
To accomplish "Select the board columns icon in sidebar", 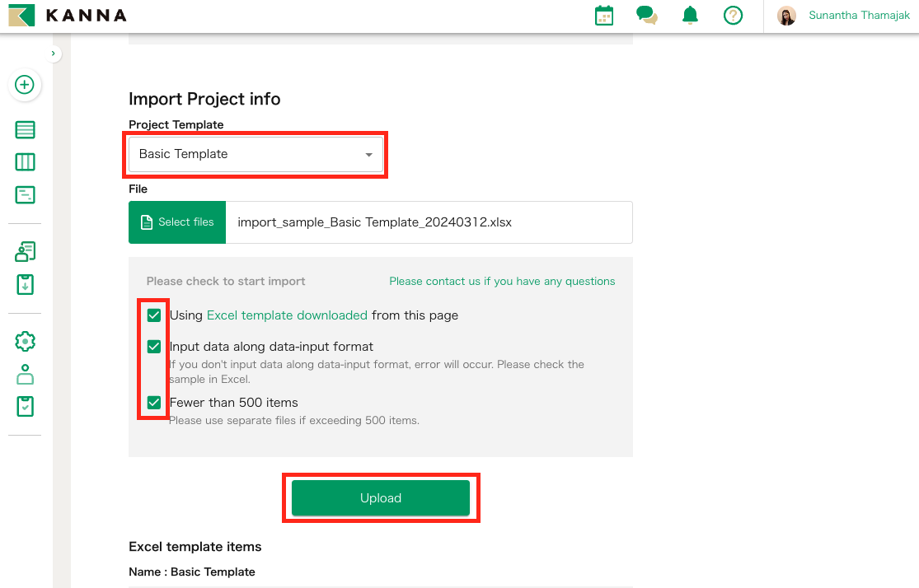I will 26,162.
